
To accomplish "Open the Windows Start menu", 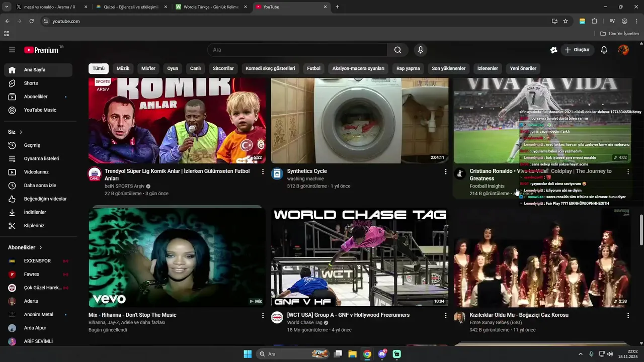I will 248,354.
